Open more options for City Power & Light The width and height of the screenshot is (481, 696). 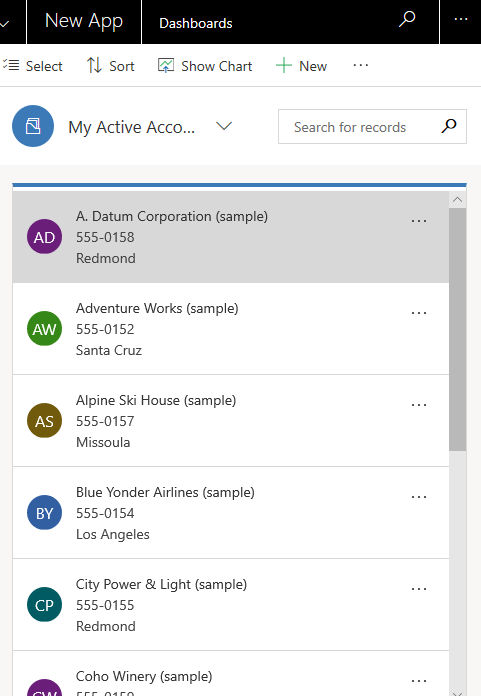coord(419,589)
